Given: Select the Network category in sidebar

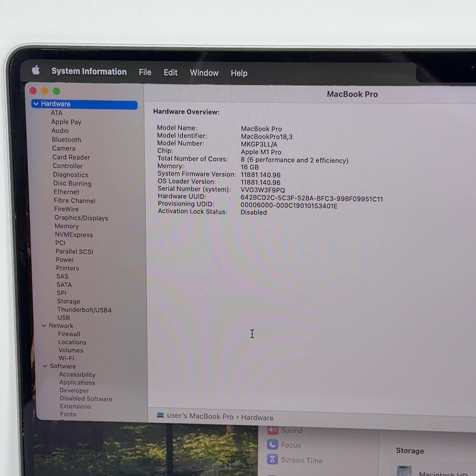Looking at the screenshot, I should (x=61, y=326).
